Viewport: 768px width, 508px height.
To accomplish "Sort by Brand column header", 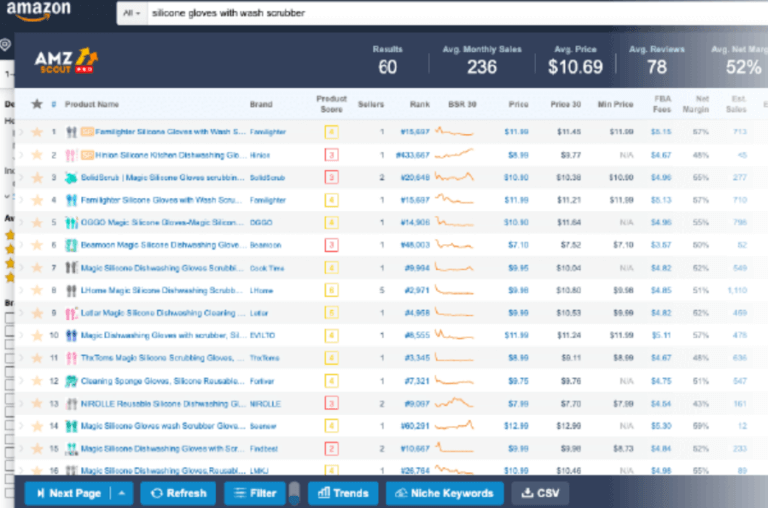I will click(261, 104).
